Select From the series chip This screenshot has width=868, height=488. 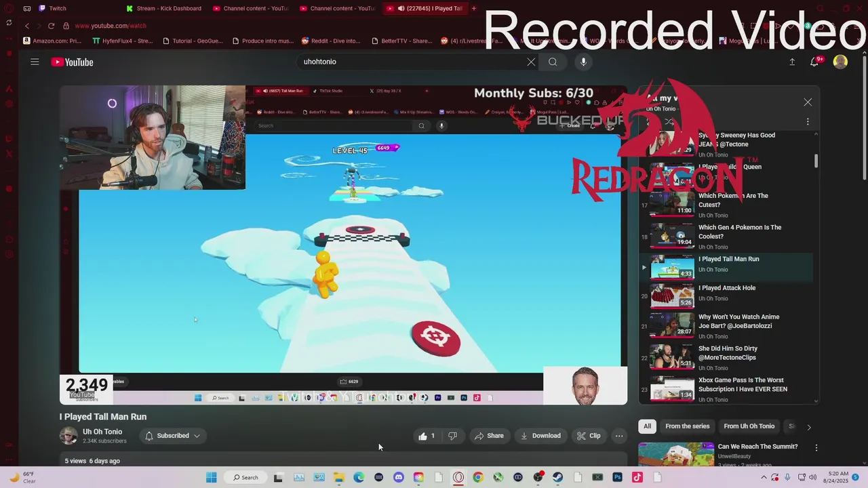pyautogui.click(x=687, y=426)
